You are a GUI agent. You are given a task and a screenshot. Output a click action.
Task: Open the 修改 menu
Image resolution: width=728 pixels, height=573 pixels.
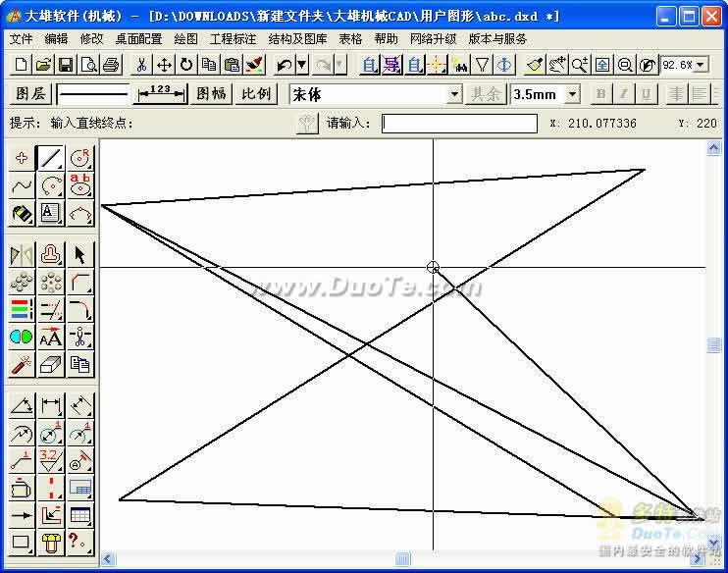point(91,39)
